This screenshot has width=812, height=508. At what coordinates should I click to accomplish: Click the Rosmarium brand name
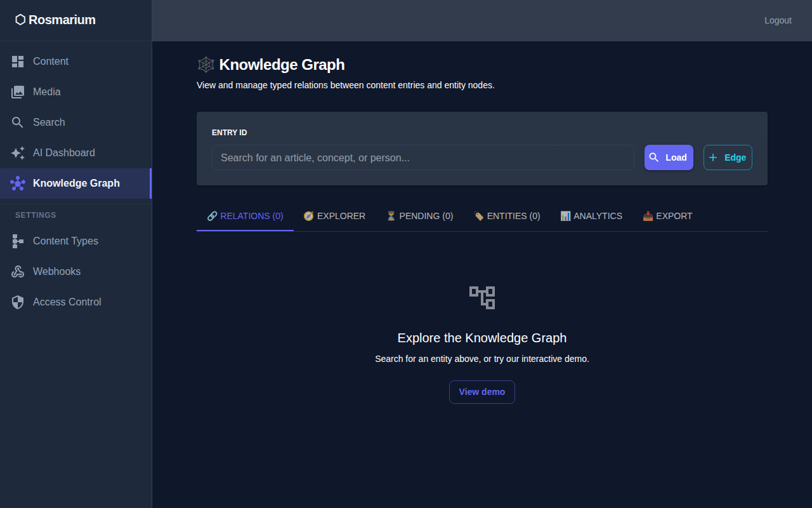click(62, 20)
